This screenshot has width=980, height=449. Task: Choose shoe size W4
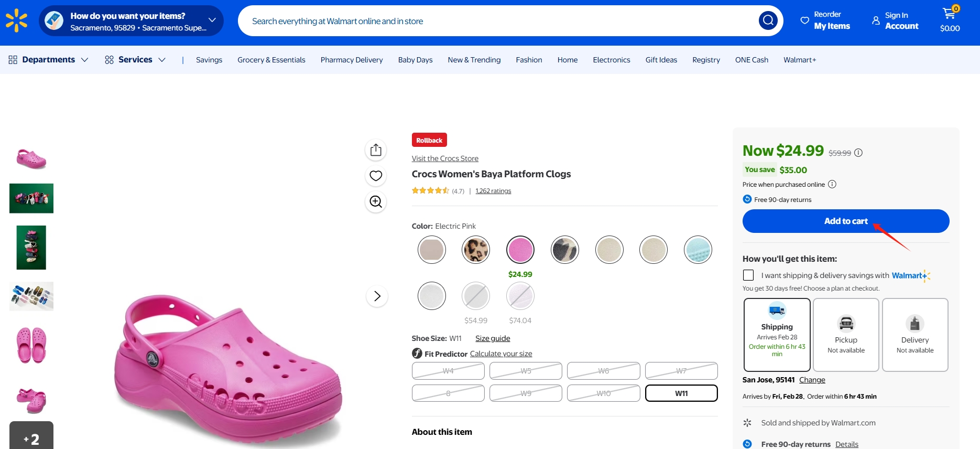click(x=448, y=371)
